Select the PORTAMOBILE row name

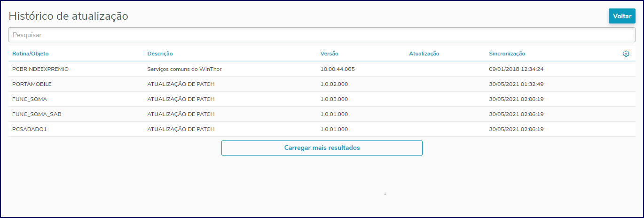pos(32,84)
